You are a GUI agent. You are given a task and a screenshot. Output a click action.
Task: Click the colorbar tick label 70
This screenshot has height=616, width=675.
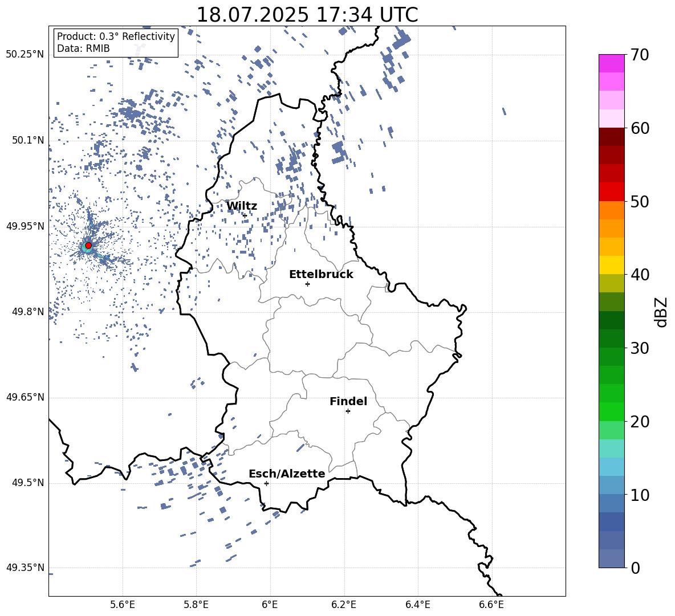tap(640, 55)
